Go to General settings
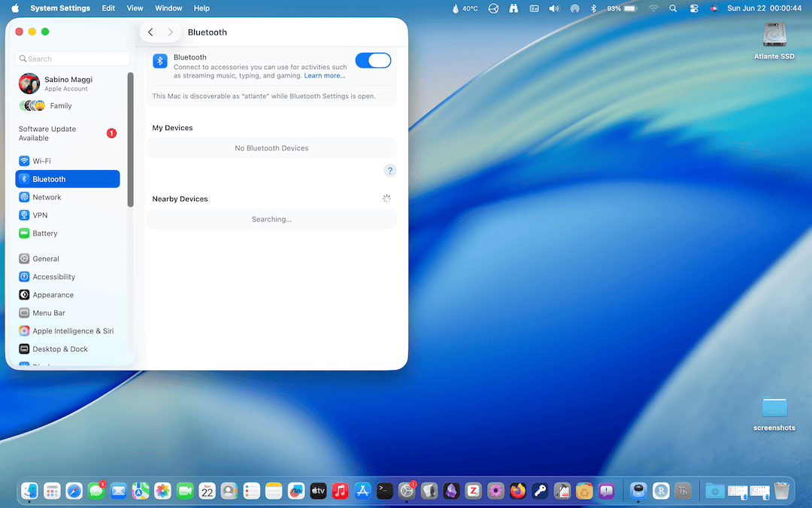 coord(45,259)
